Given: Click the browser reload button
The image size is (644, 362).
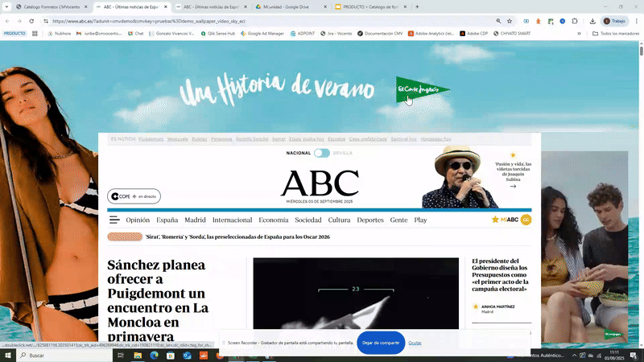Looking at the screenshot, I should [x=32, y=21].
